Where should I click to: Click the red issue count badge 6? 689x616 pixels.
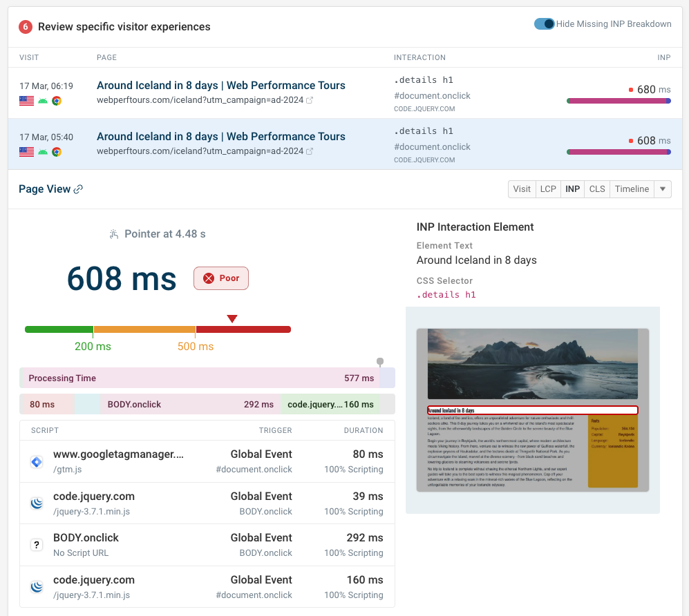point(26,27)
